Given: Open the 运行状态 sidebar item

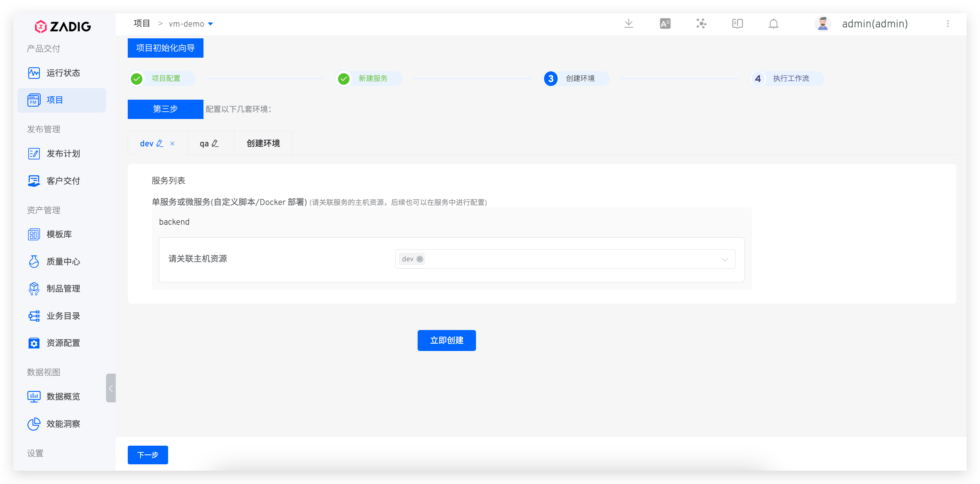Looking at the screenshot, I should (63, 73).
